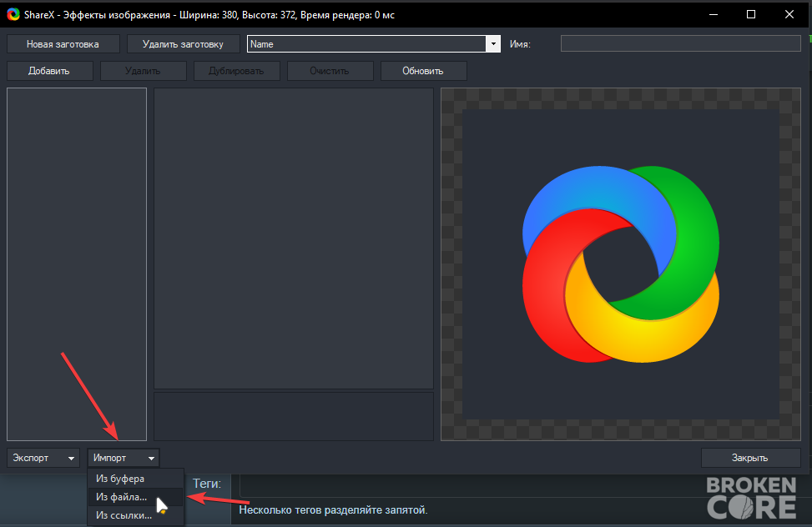Click the Дублировать button
812x527 pixels.
pyautogui.click(x=237, y=71)
